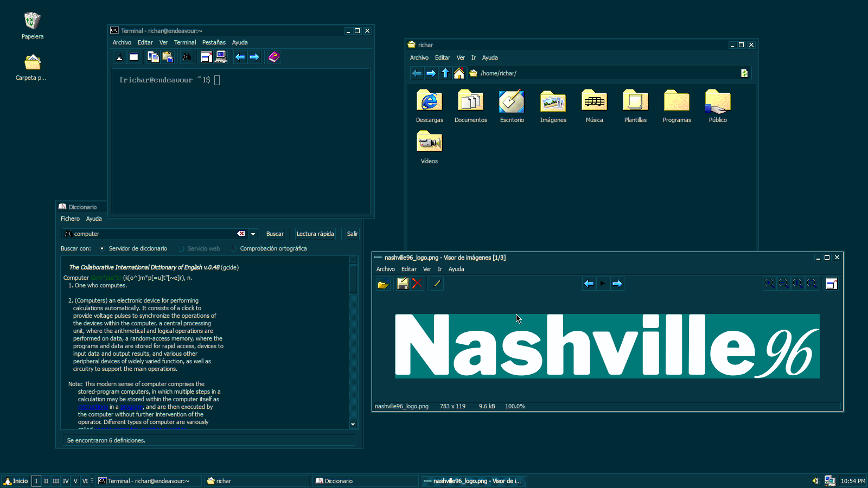Screen dimensions: 868x488
Task: Go up to parent folder in file manager
Action: point(445,73)
